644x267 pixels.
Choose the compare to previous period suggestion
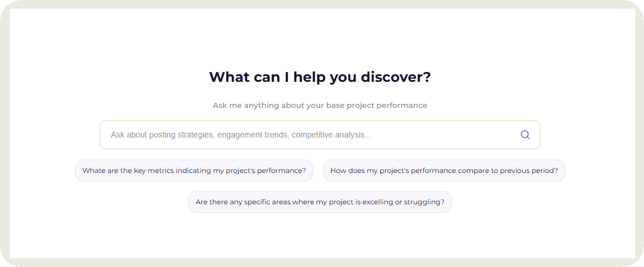point(444,171)
